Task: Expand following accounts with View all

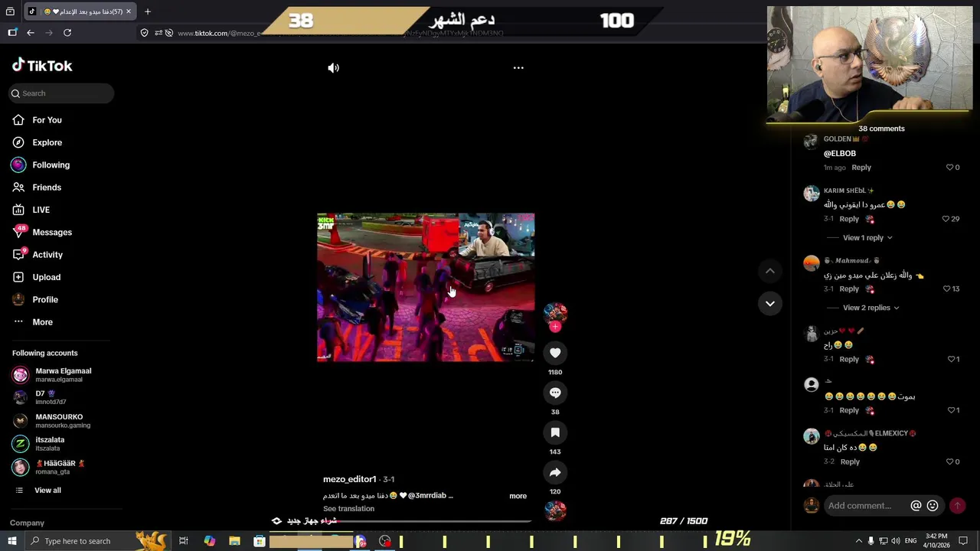Action: click(47, 491)
